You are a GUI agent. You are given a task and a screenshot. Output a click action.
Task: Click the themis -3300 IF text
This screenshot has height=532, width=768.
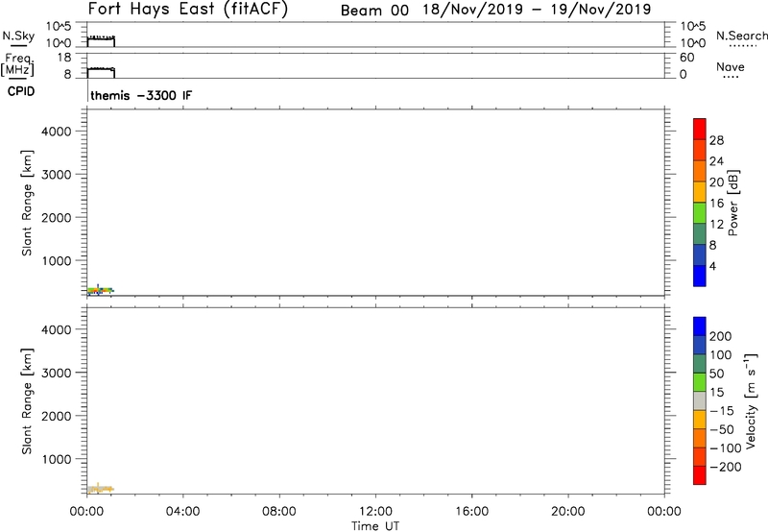[x=141, y=95]
